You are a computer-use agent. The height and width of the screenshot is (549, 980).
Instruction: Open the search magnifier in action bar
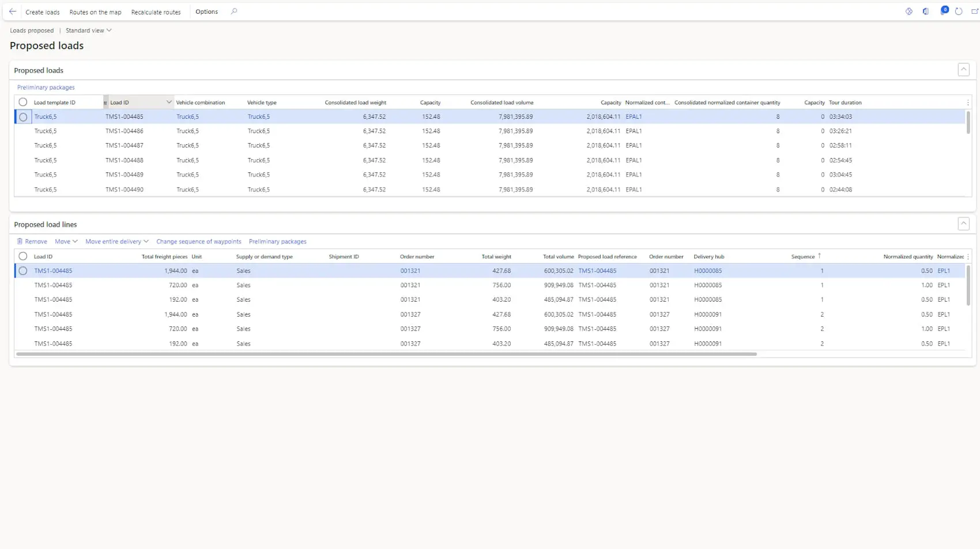pyautogui.click(x=234, y=12)
